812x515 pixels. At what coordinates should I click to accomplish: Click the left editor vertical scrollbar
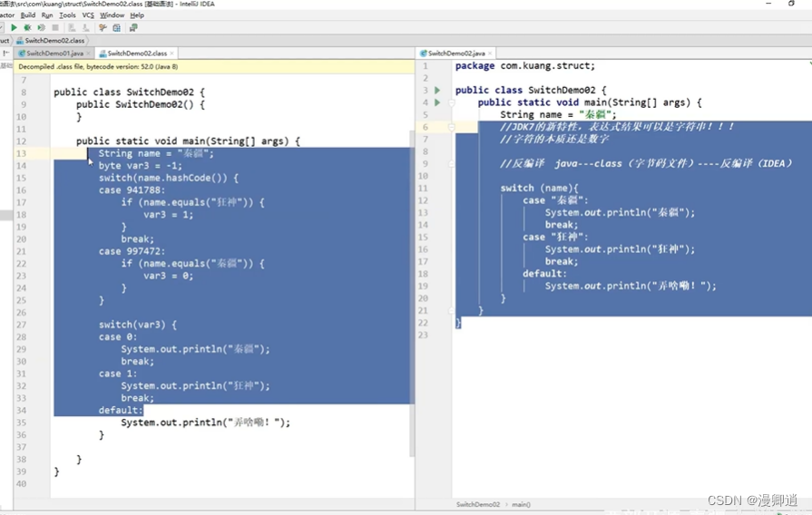click(x=412, y=293)
